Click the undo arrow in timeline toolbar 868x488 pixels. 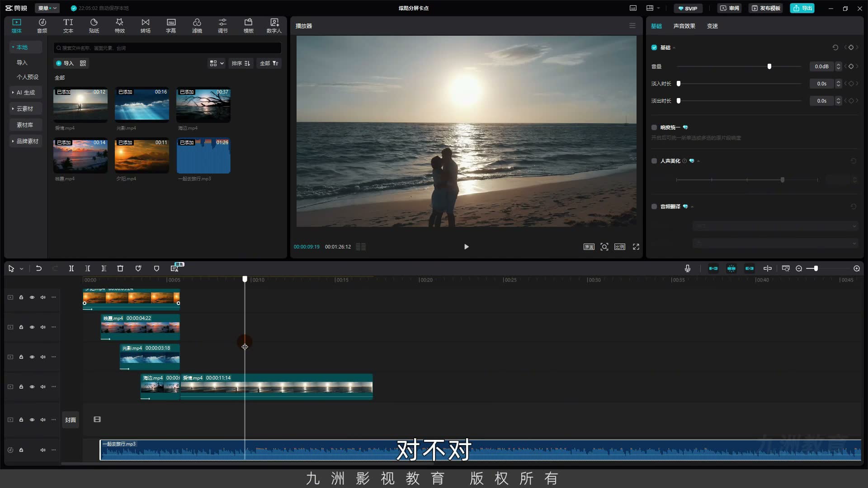click(x=39, y=268)
